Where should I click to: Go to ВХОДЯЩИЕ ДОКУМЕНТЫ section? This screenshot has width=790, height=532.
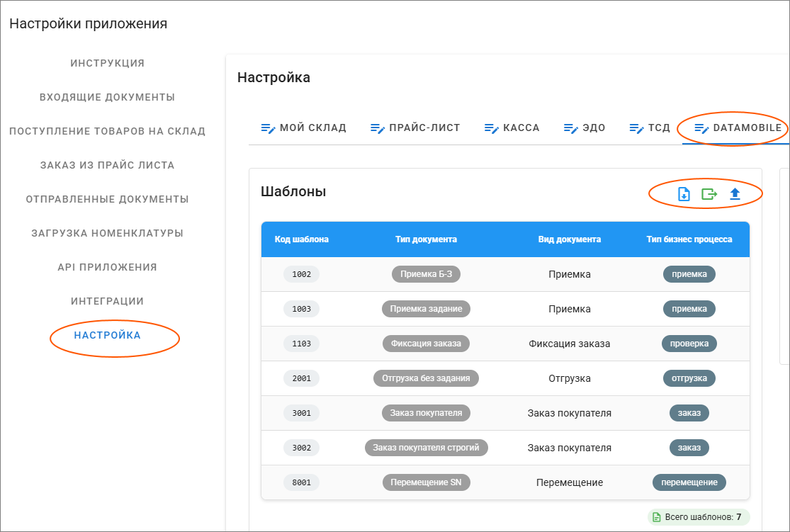point(107,97)
